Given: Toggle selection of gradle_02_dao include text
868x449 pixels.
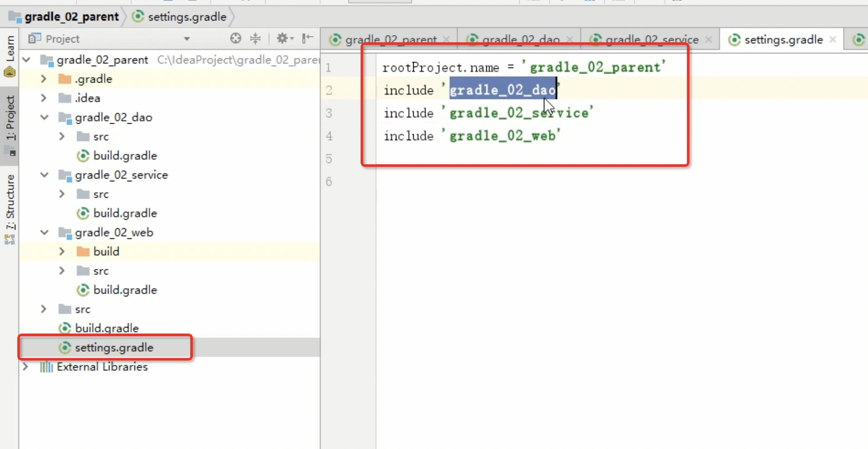Looking at the screenshot, I should coord(502,90).
